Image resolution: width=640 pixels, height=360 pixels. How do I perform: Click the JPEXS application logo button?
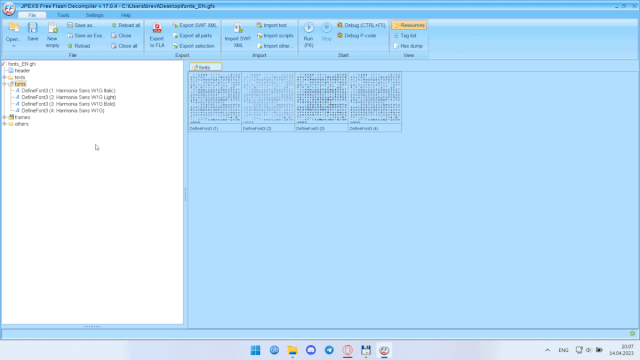coord(9,8)
